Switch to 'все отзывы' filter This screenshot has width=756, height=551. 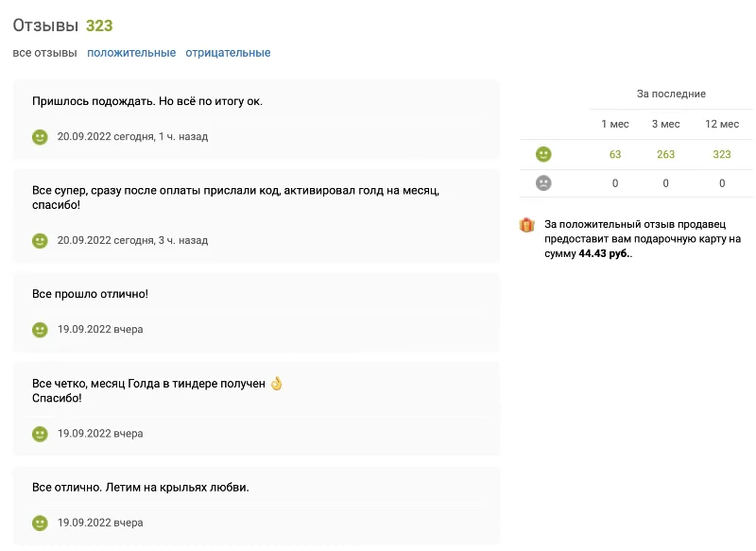point(44,53)
